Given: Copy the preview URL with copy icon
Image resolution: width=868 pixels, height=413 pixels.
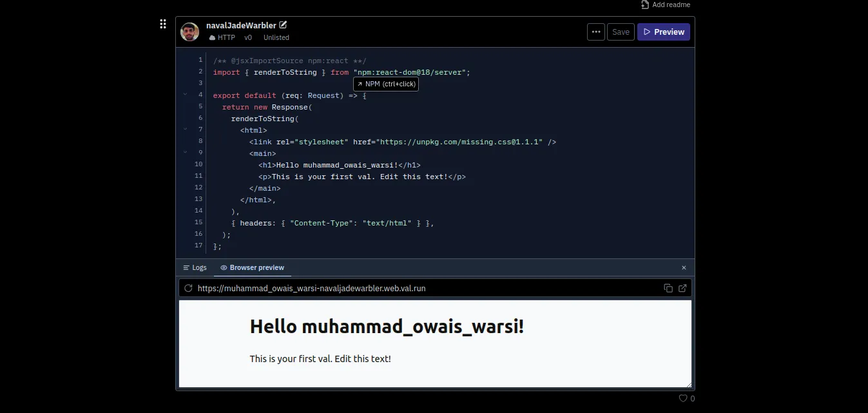Looking at the screenshot, I should pyautogui.click(x=668, y=288).
